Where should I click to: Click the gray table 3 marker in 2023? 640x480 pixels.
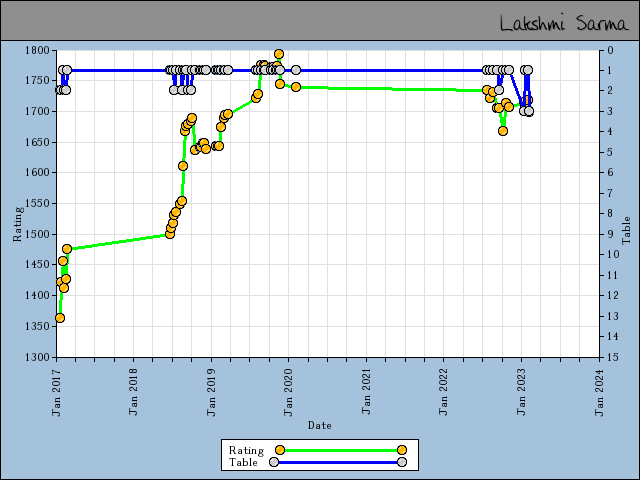(529, 111)
